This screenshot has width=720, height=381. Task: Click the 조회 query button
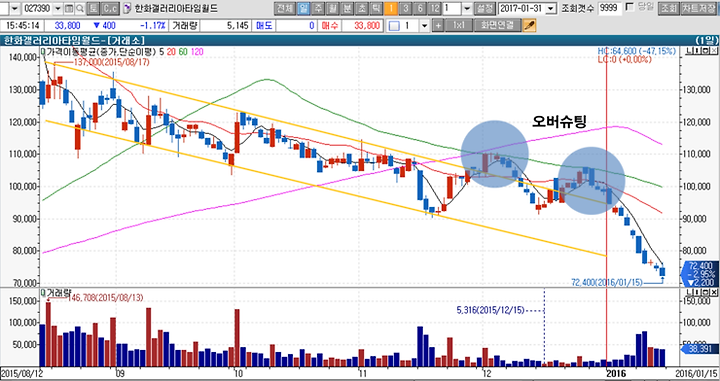[668, 9]
